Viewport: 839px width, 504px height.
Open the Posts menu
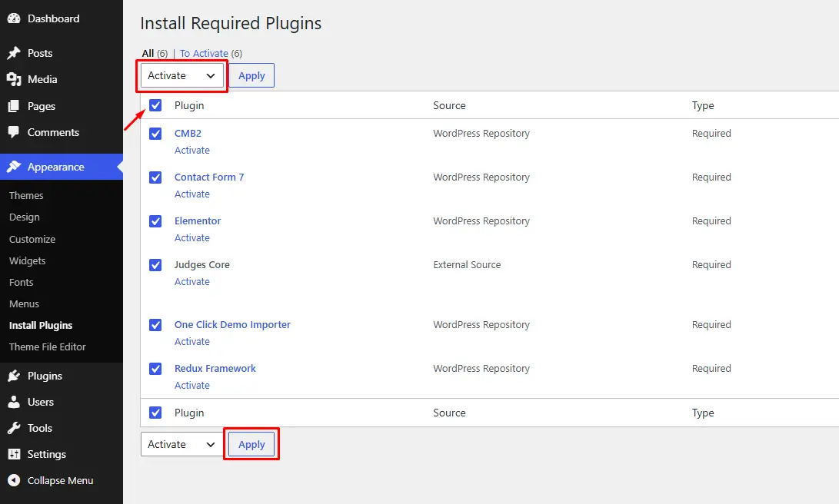[40, 53]
